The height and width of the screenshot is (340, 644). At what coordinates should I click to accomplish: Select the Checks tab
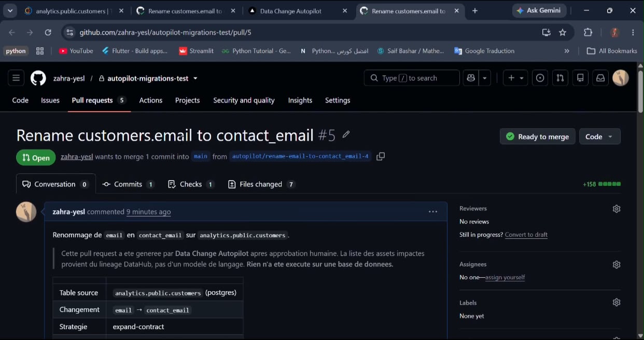191,184
